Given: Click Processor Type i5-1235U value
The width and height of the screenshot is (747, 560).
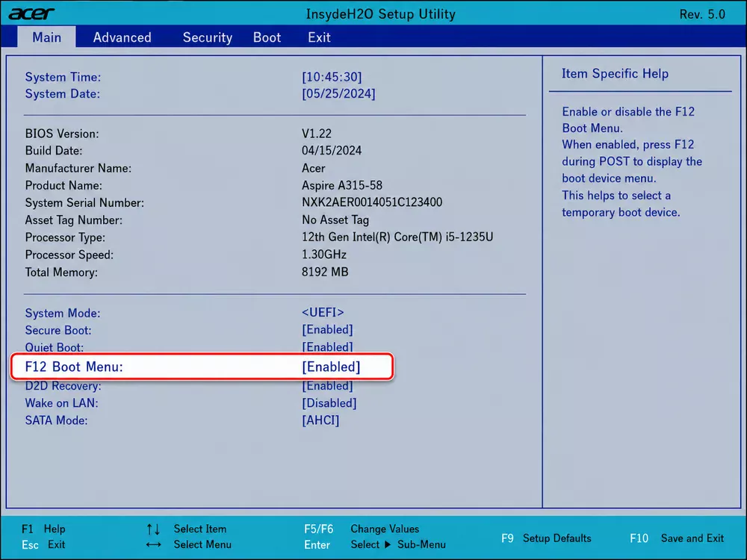Looking at the screenshot, I should [x=397, y=237].
